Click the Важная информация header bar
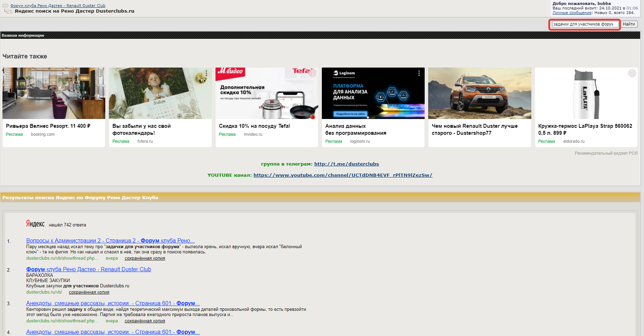This screenshot has width=644, height=336. pyautogui.click(x=320, y=35)
